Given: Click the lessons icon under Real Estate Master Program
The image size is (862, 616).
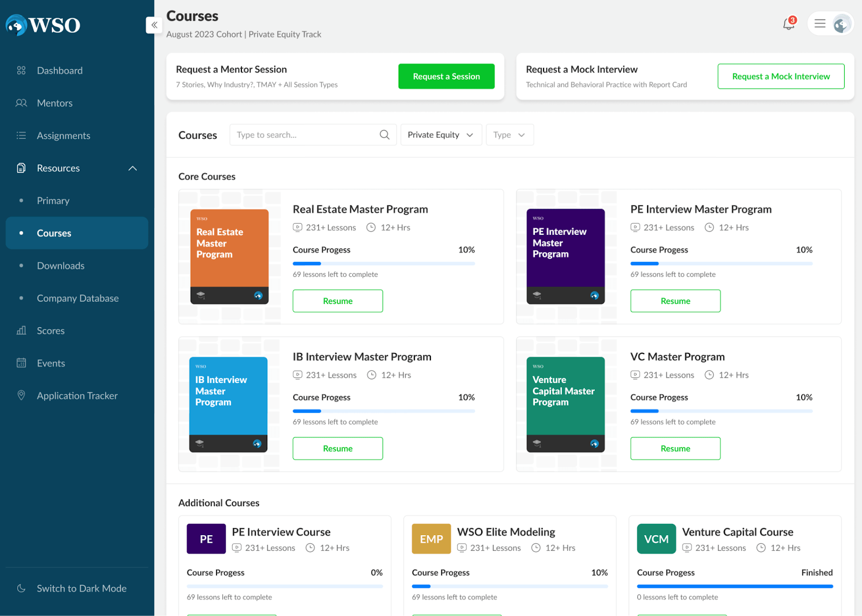Looking at the screenshot, I should click(x=297, y=227).
